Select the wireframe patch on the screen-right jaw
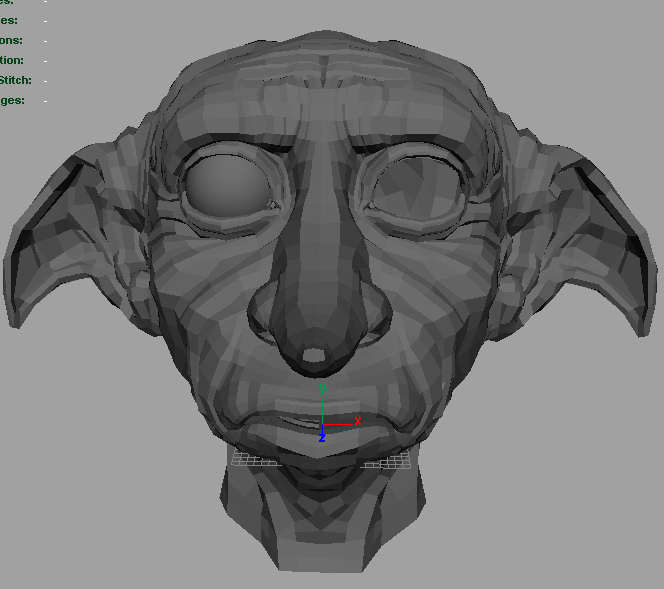The height and width of the screenshot is (589, 664). [388, 459]
